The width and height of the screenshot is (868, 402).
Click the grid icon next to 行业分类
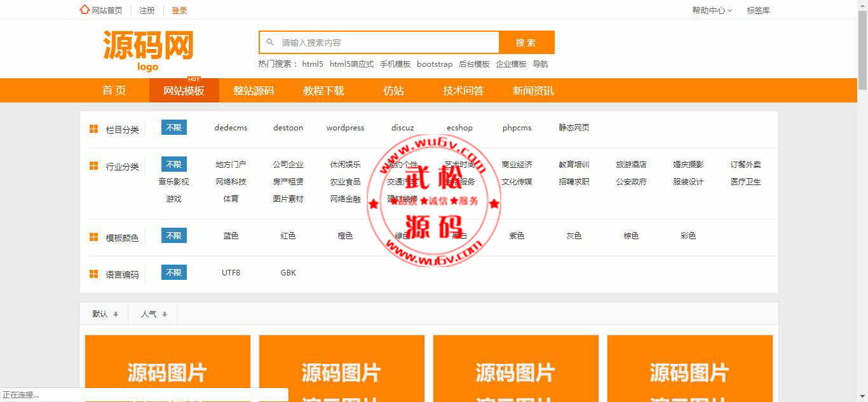93,166
